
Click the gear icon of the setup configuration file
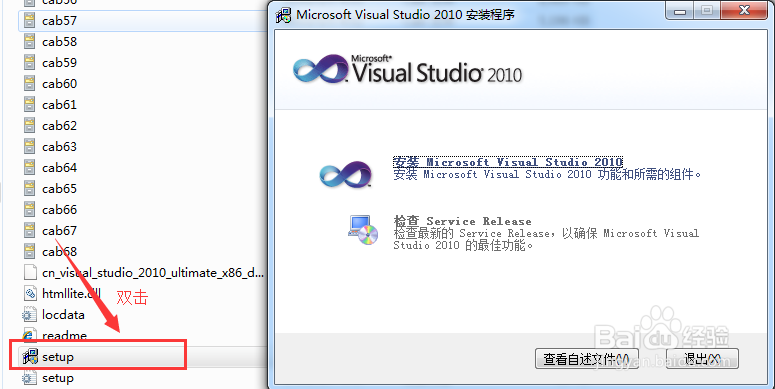30,378
